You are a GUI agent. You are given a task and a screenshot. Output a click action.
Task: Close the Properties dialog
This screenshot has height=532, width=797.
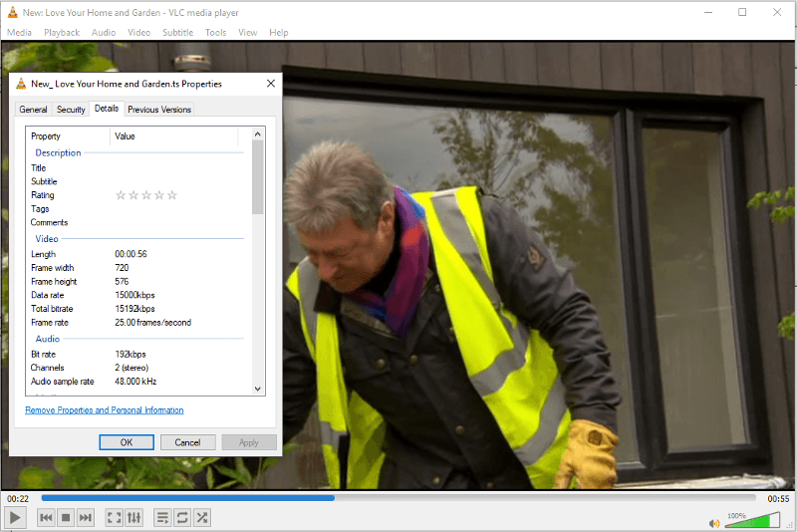[271, 84]
